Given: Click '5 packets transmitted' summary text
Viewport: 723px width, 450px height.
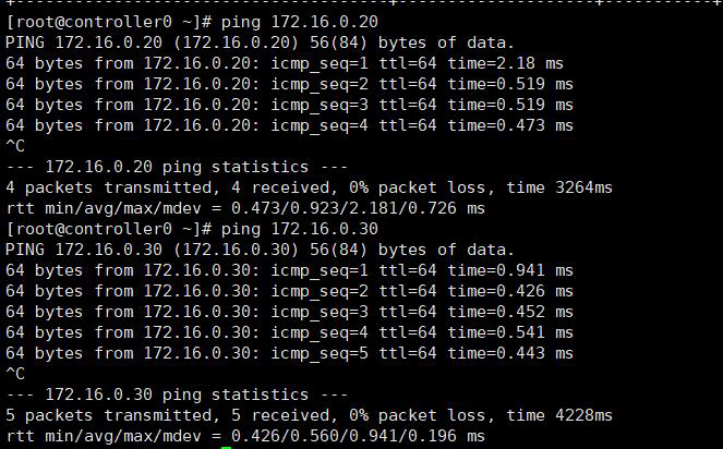Looking at the screenshot, I should pos(109,415).
